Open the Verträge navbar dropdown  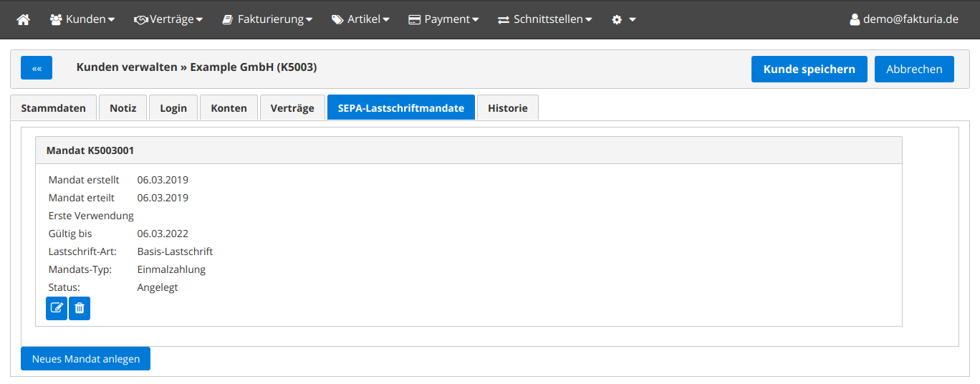pos(168,19)
